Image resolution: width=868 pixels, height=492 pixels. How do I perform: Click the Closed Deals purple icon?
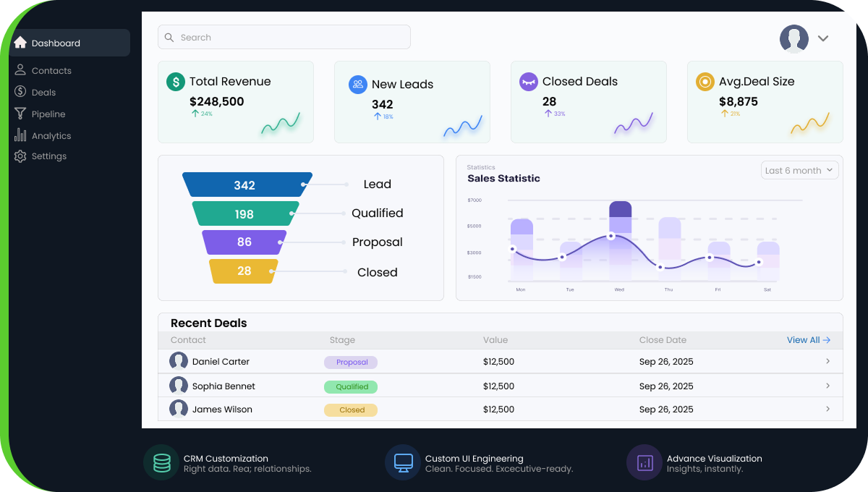[529, 82]
